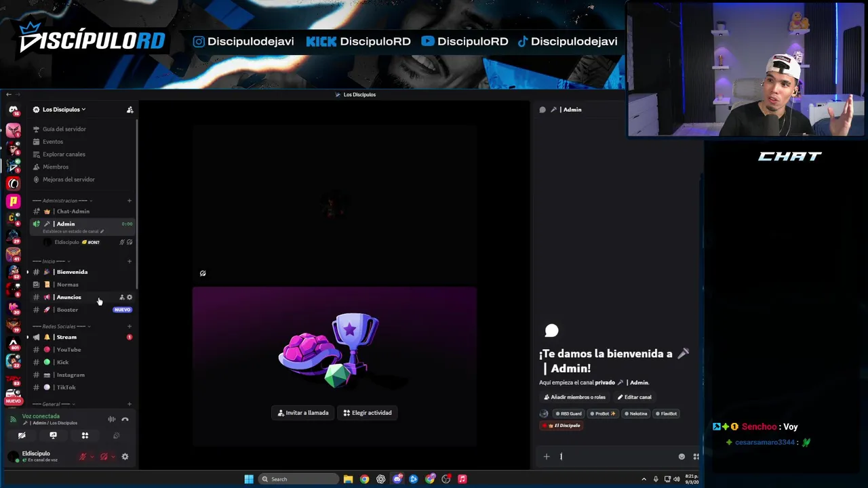Click the Windows Start button
The width and height of the screenshot is (868, 488).
(x=249, y=479)
